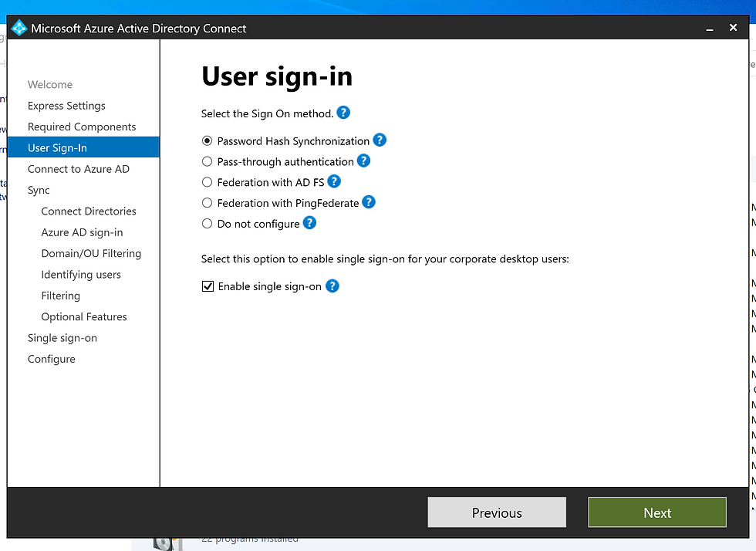Image resolution: width=756 pixels, height=551 pixels.
Task: Click the green Next button
Action: click(657, 512)
